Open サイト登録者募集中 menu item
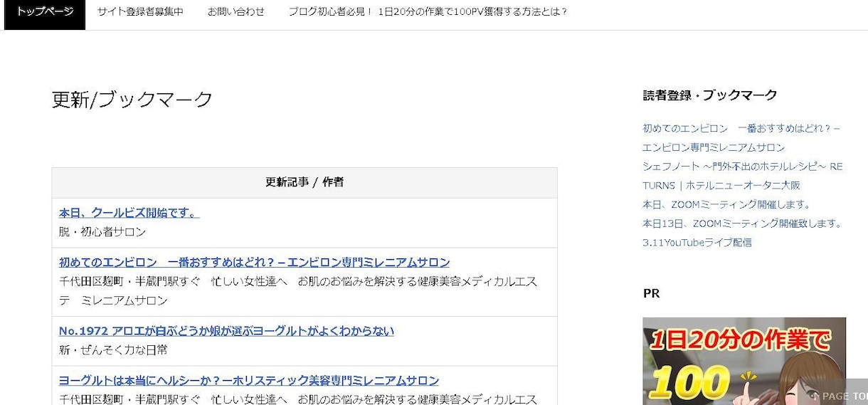The width and height of the screenshot is (868, 405). coord(140,12)
